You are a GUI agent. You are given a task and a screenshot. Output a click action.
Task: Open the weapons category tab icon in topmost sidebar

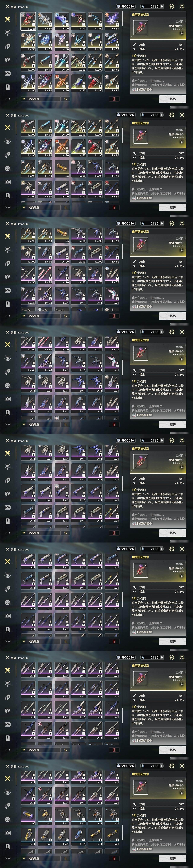click(x=7, y=19)
